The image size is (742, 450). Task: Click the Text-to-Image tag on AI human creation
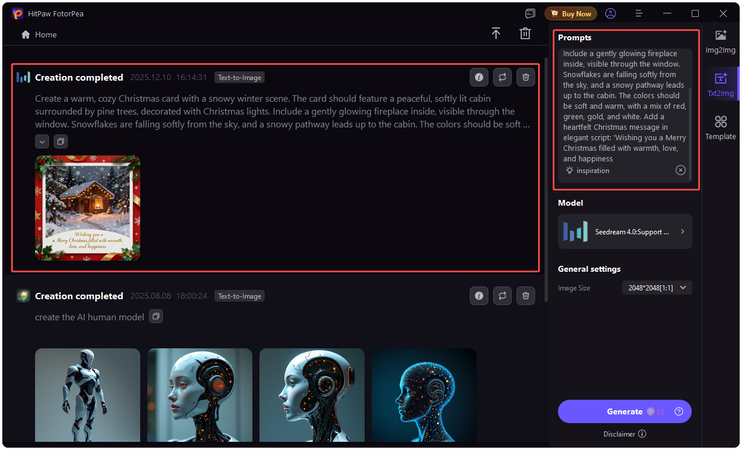coord(239,296)
